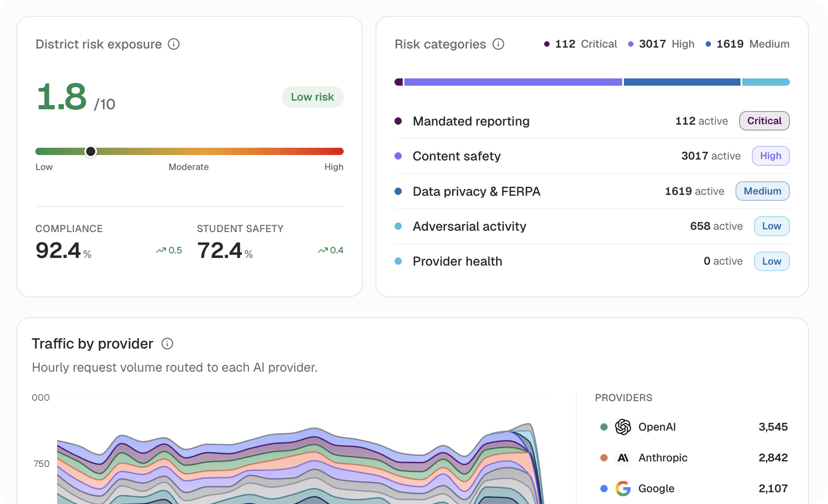Viewport: 828px width, 504px height.
Task: Click the '112 active' count
Action: [x=701, y=121]
